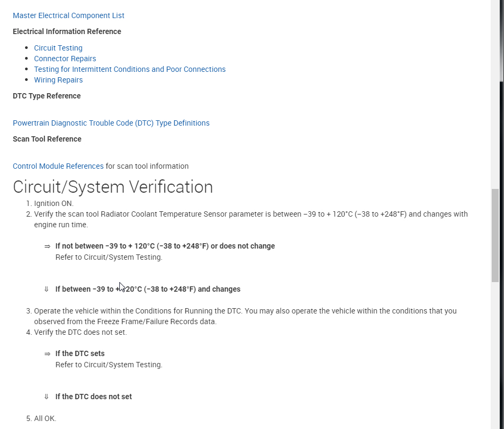Viewport: 504px width, 429px height.
Task: Click step 4 'Verify the DTC does not set.'
Action: pyautogui.click(x=80, y=332)
